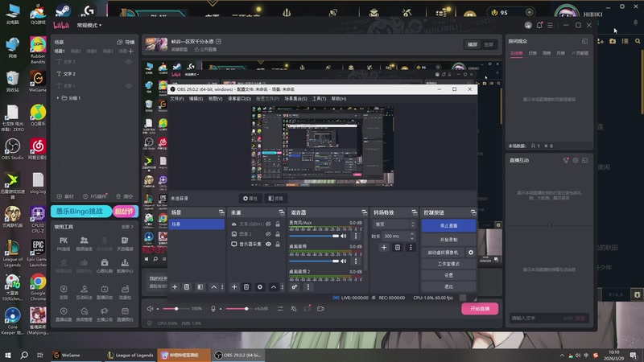This screenshot has width=644, height=362.
Task: Remove the selected source in OBS
Action: tap(246, 287)
